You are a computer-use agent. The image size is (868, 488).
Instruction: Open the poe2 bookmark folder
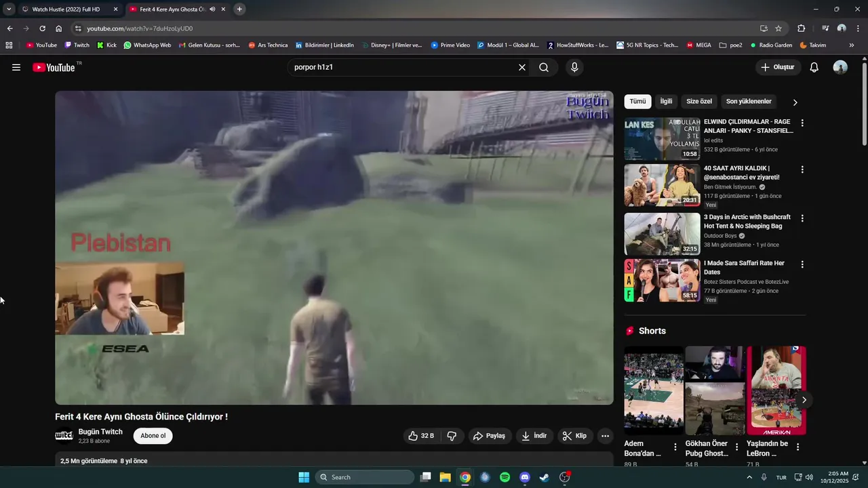tap(731, 45)
